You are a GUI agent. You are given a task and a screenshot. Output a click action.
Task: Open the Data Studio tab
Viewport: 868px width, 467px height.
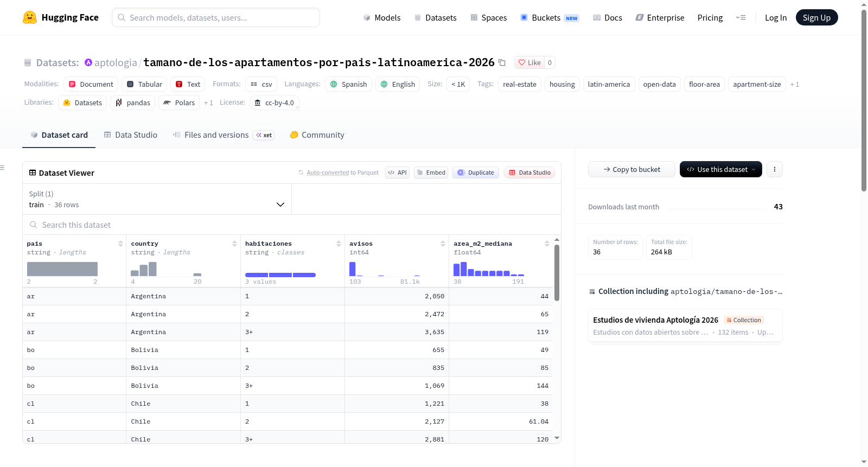(x=131, y=135)
